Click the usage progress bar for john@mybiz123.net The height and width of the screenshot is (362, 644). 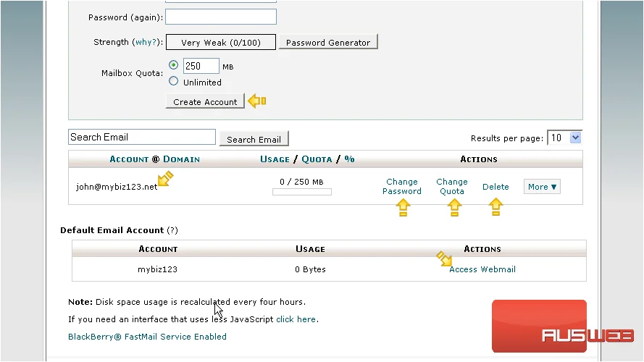point(302,192)
